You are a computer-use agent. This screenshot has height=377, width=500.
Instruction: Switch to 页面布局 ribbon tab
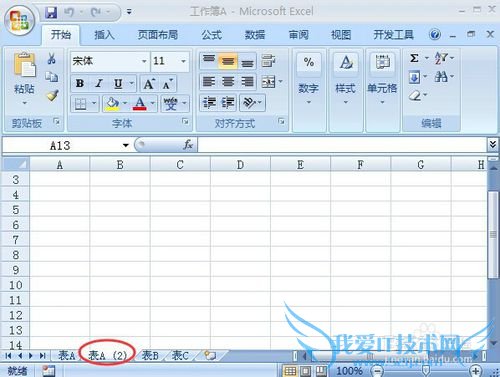[158, 35]
